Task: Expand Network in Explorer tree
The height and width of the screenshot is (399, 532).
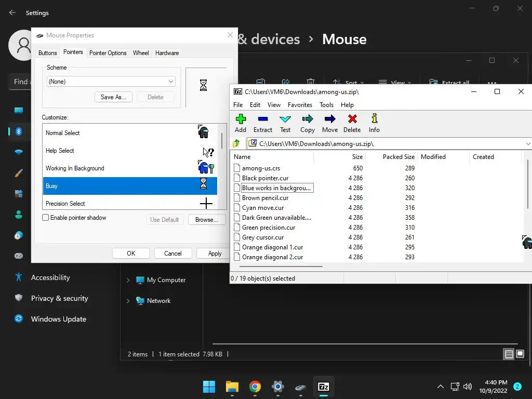Action: tap(128, 301)
